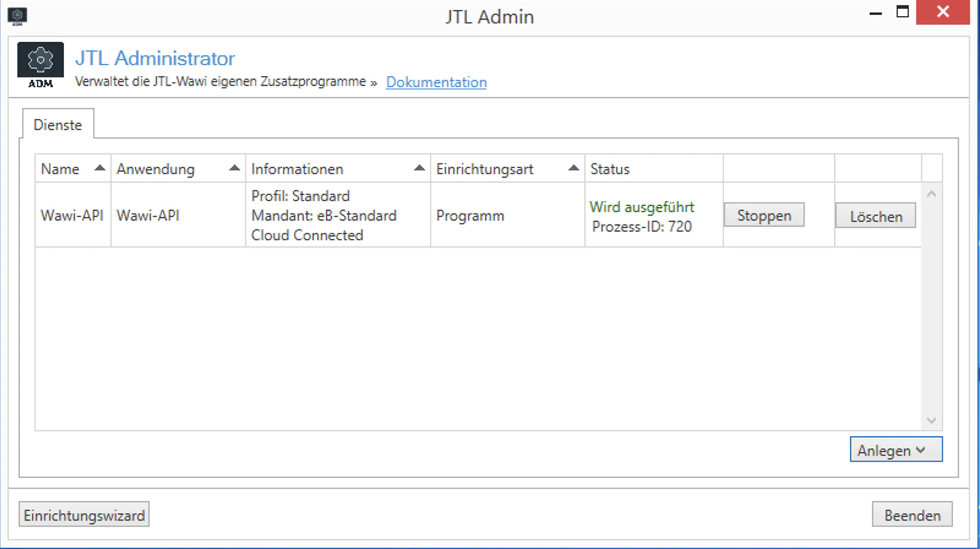980x549 pixels.
Task: Select the Wawi-API cell in the Name column
Action: point(72,215)
